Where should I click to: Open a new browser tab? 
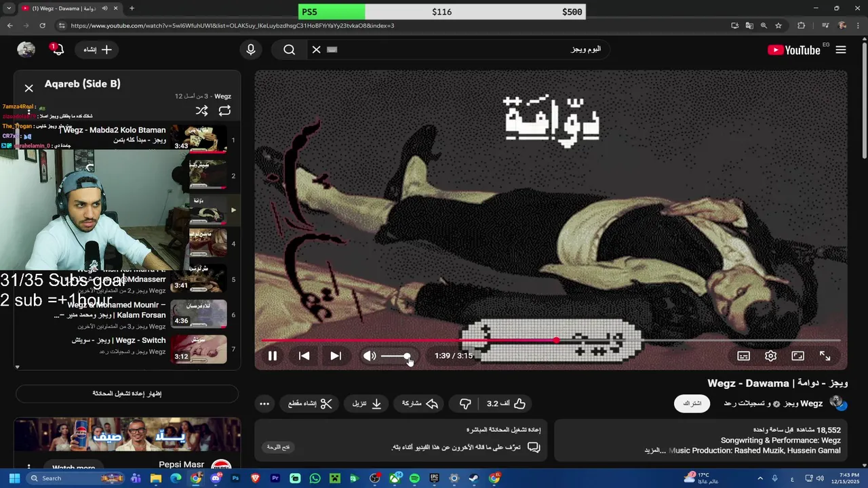(x=132, y=8)
